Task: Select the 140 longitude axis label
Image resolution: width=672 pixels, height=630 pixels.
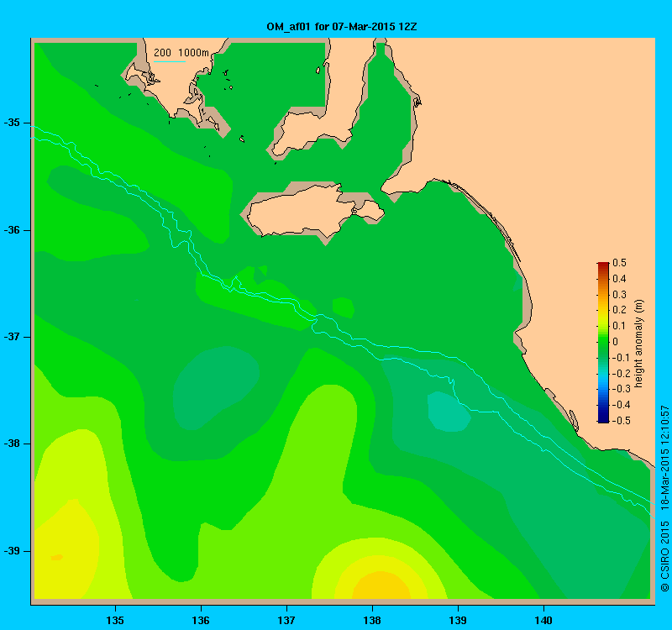Action: pyautogui.click(x=543, y=620)
